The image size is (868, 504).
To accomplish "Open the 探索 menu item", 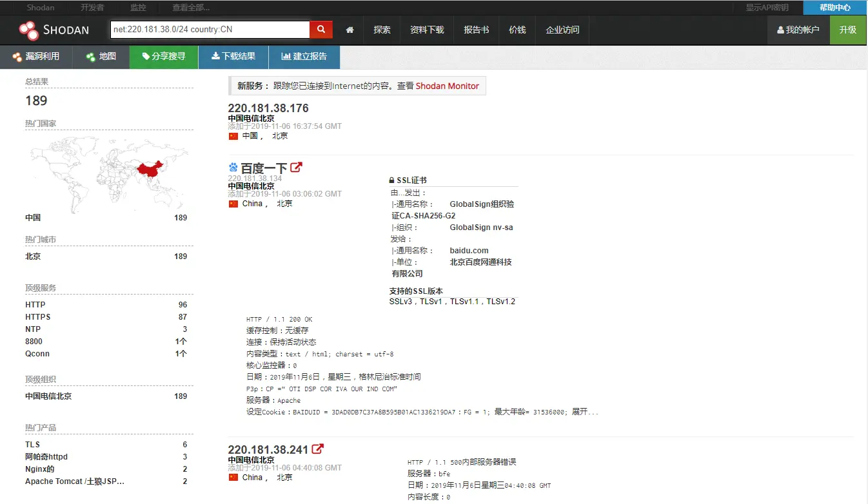I will pyautogui.click(x=382, y=30).
